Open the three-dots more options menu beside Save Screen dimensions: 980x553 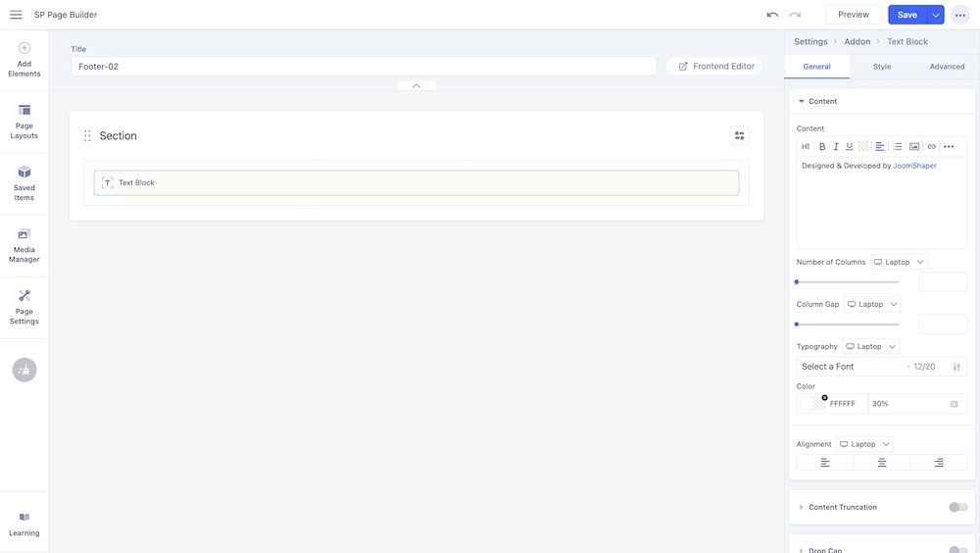tap(960, 15)
